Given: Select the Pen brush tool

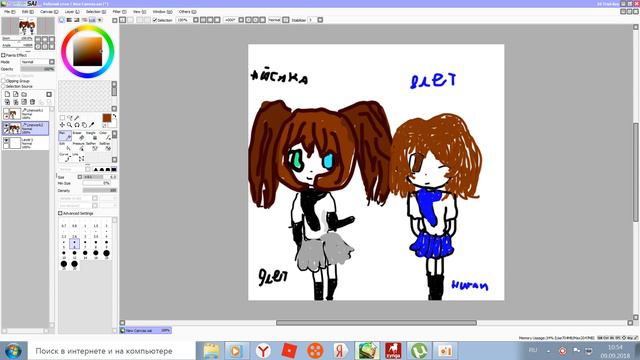Looking at the screenshot, I should tap(65, 136).
